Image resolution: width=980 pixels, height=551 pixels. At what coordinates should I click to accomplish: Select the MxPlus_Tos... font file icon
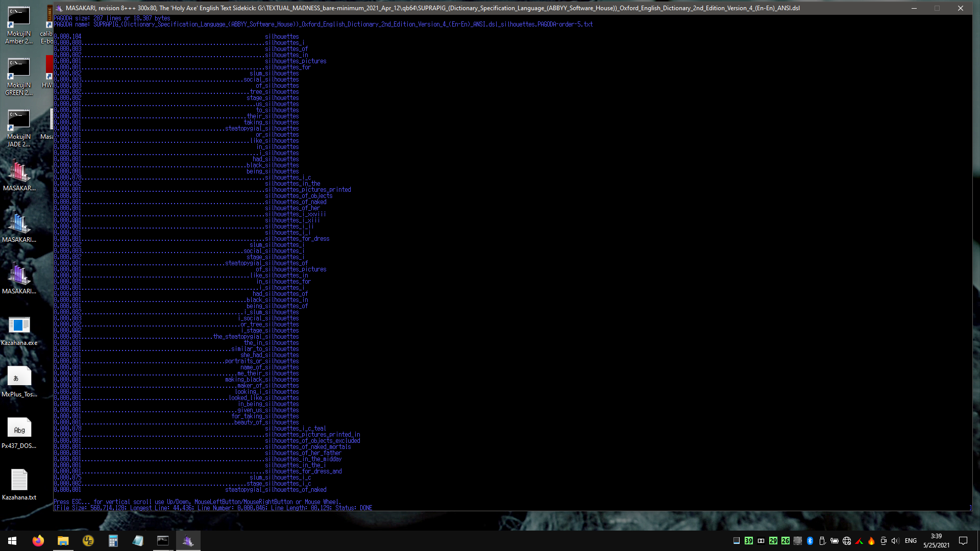(x=19, y=382)
